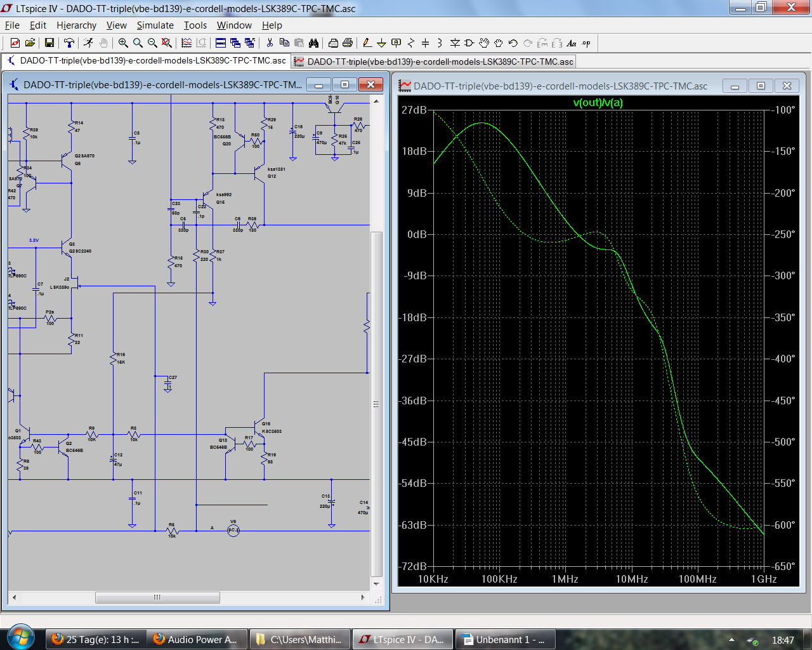812x650 pixels.
Task: Click the Undo arrow icon
Action: point(513,43)
